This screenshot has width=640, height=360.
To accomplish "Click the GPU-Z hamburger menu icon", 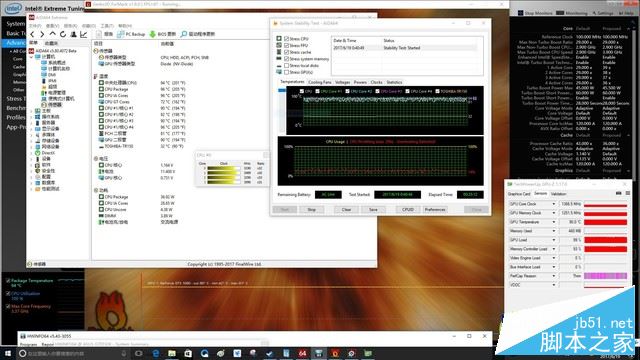I will pos(628,193).
